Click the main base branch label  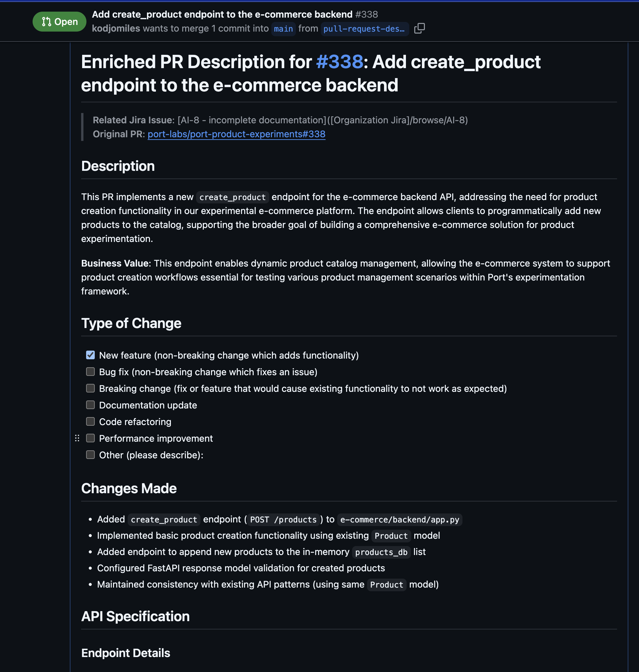(283, 29)
